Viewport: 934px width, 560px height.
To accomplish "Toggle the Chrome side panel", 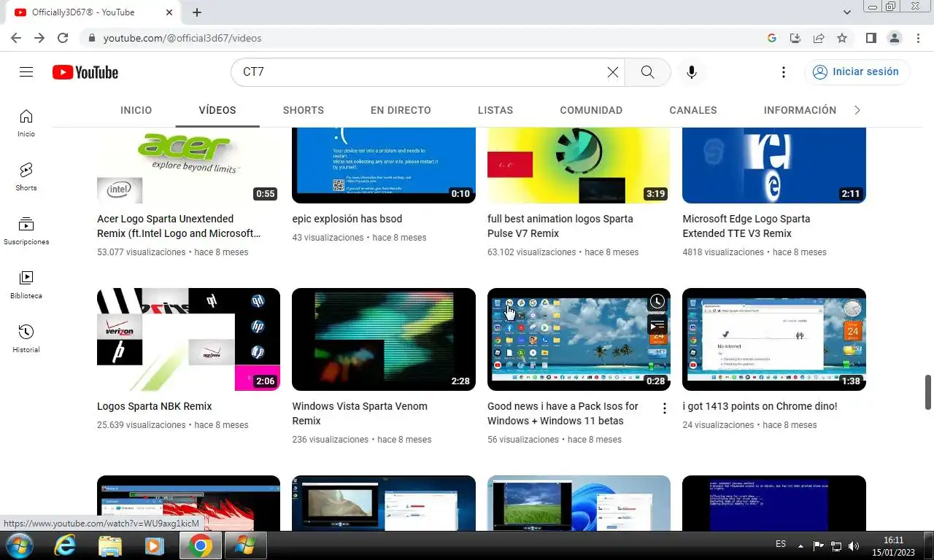I will [x=871, y=38].
